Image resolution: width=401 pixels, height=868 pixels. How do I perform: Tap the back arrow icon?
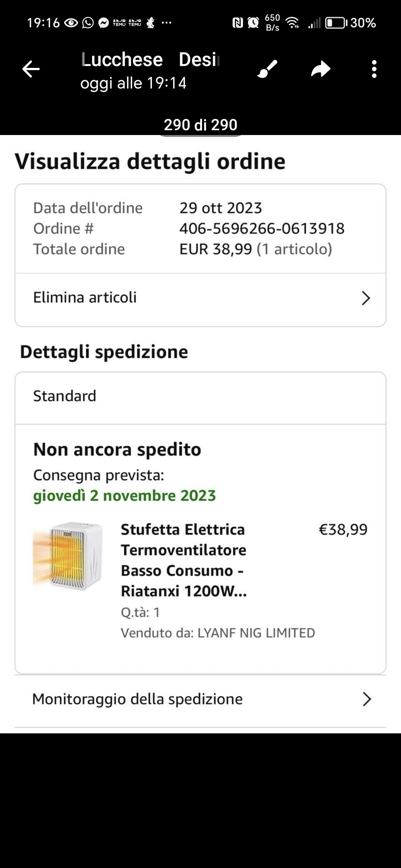coord(31,69)
